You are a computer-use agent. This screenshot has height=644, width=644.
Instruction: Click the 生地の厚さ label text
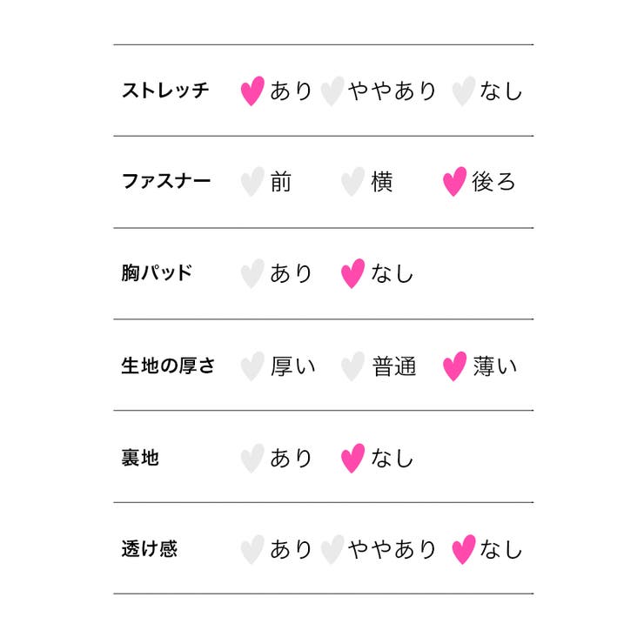[168, 366]
